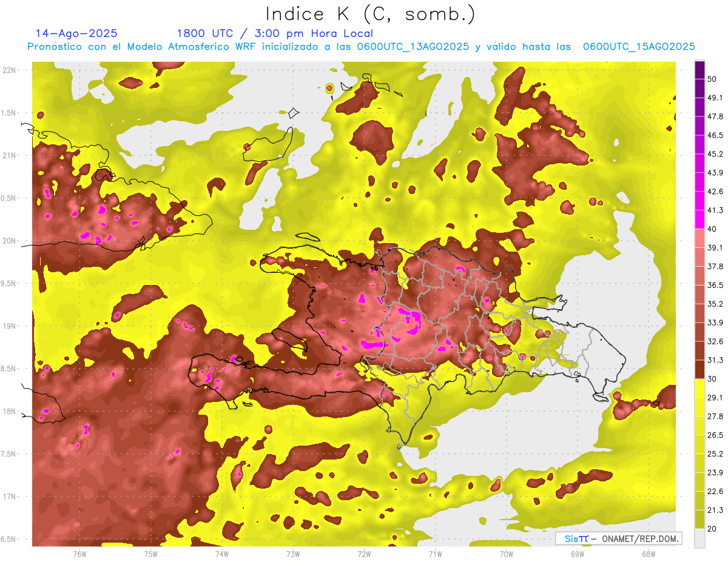Click latitude axis label "20N"
The image size is (728, 562).
(x=10, y=241)
